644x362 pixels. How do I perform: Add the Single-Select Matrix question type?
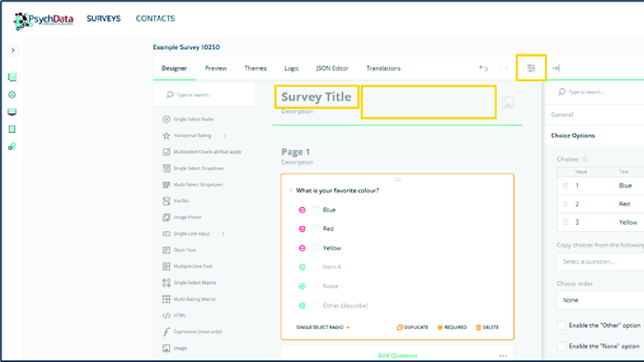click(194, 283)
